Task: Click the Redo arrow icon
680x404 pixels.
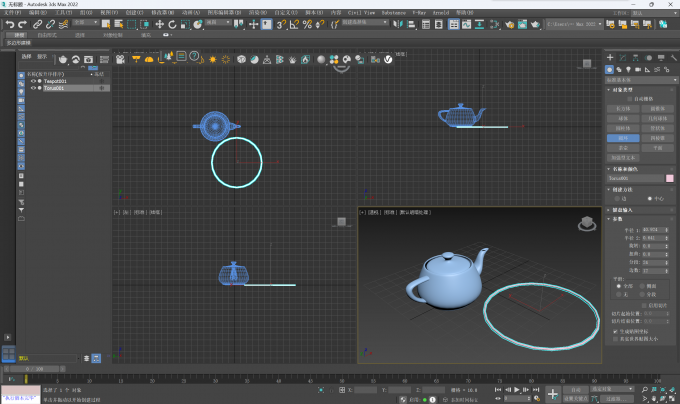Action: click(22, 24)
